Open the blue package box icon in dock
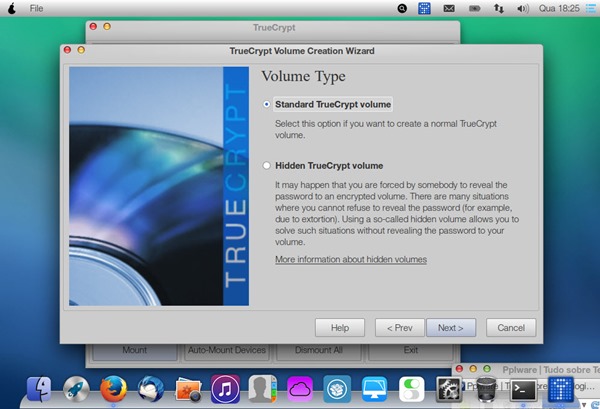Screen dimensions: 600x409 (337, 389)
